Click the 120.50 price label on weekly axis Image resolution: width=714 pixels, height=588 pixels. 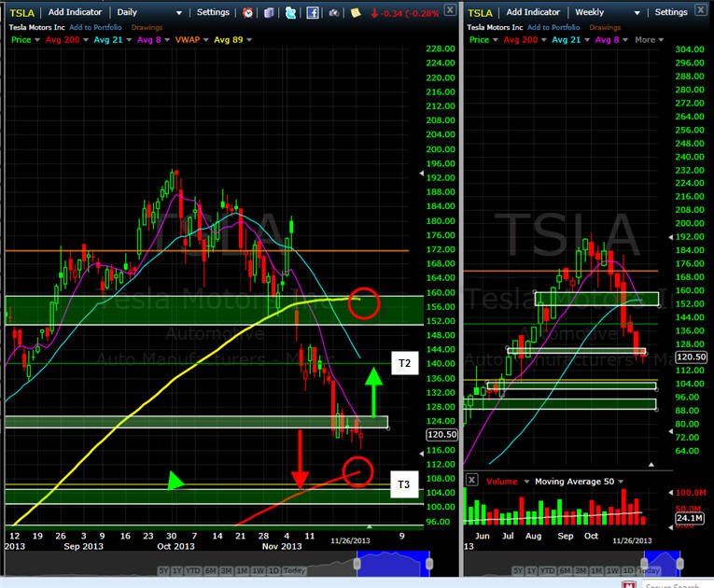point(691,357)
